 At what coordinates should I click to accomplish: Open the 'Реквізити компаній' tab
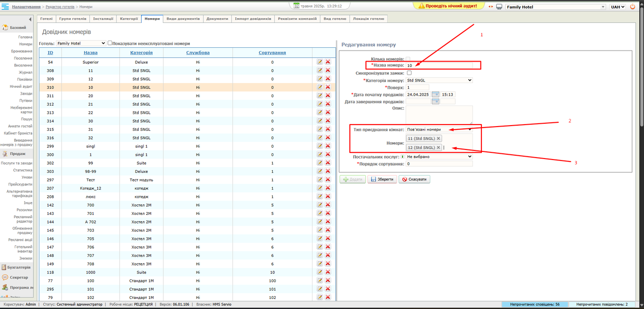point(297,19)
